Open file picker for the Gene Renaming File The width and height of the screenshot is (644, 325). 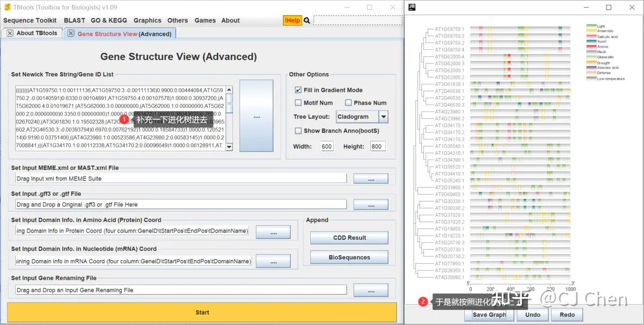tap(370, 290)
